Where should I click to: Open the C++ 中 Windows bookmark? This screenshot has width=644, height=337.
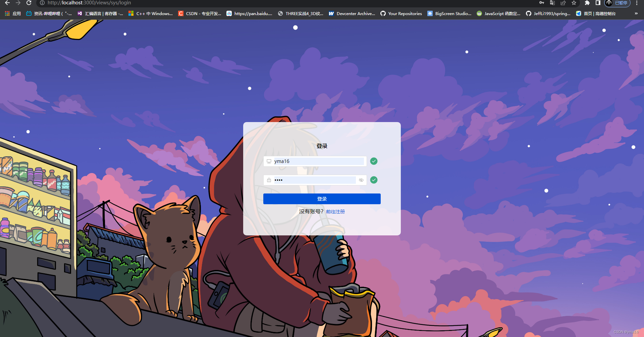pyautogui.click(x=151, y=13)
